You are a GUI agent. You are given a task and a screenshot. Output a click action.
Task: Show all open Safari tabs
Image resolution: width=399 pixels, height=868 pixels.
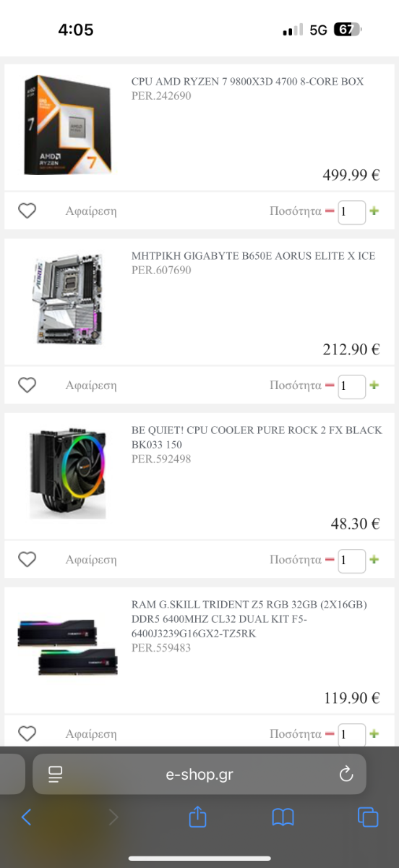[x=368, y=817]
